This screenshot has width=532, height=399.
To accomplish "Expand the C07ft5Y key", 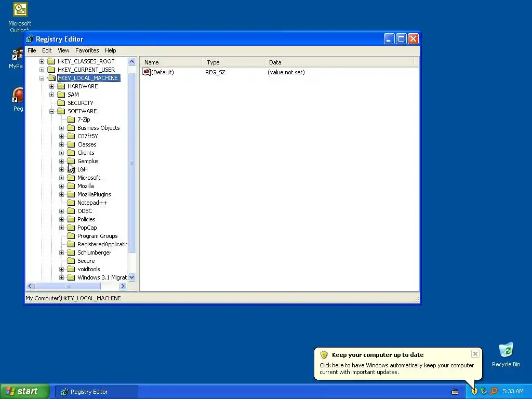I will tap(61, 136).
